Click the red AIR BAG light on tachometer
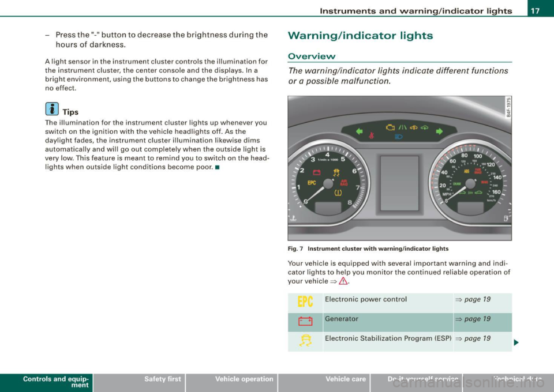Image resolution: width=554 pixels, height=392 pixels. [344, 182]
